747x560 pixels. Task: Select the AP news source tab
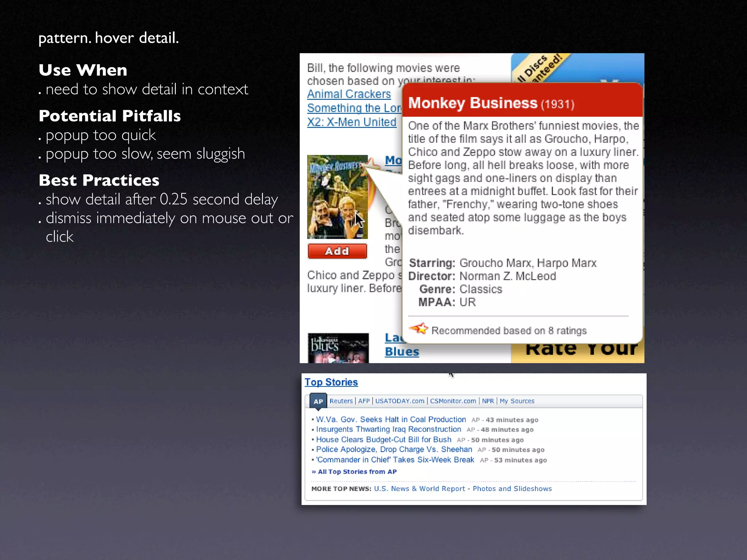[318, 401]
